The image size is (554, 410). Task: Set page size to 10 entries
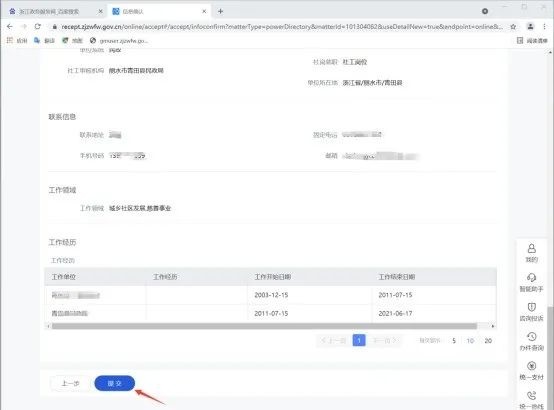[470, 341]
